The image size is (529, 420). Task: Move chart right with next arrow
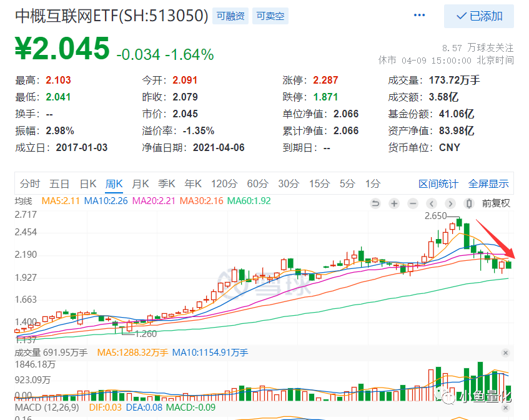pyautogui.click(x=450, y=203)
